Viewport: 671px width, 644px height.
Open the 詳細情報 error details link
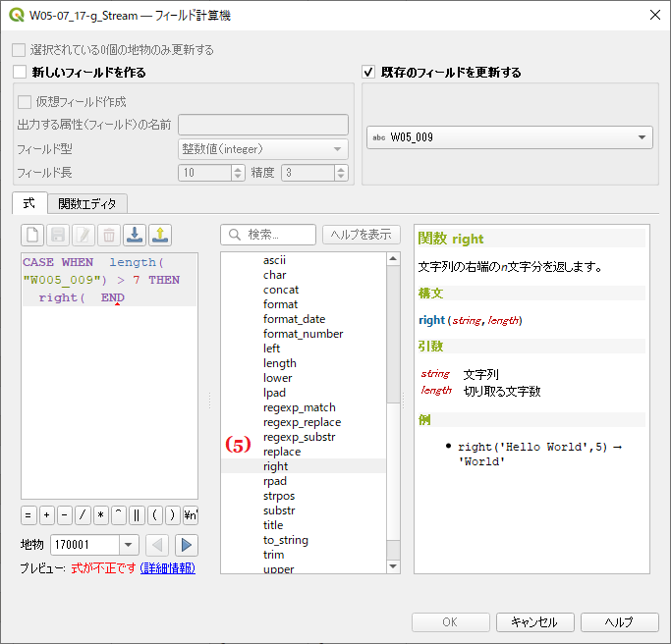pos(167,568)
